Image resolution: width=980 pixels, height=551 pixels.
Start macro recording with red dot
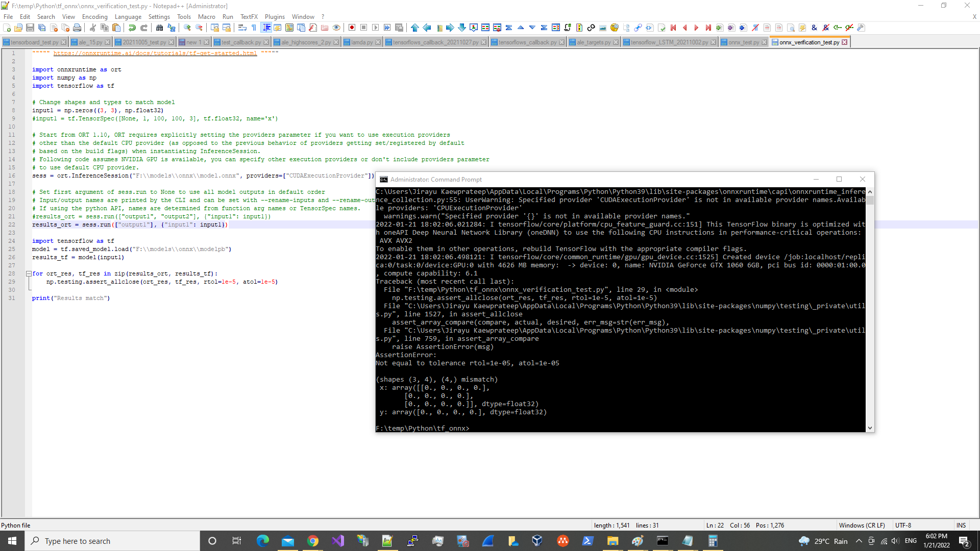[x=352, y=28]
